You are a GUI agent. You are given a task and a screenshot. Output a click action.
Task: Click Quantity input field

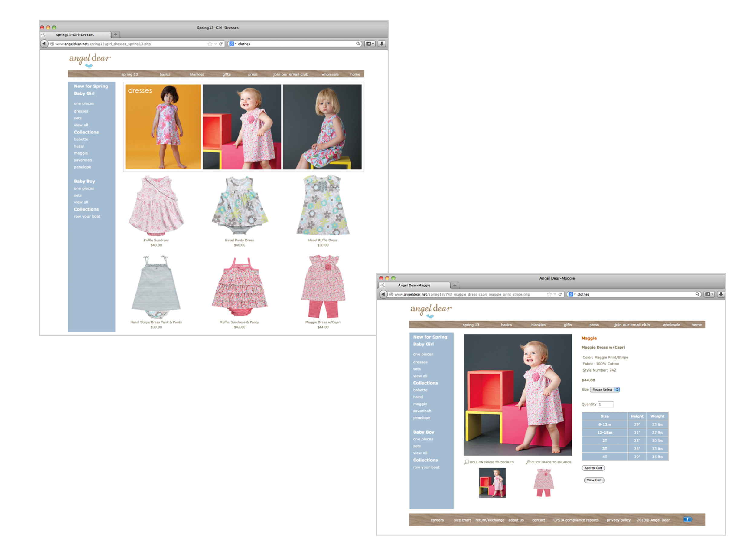605,404
